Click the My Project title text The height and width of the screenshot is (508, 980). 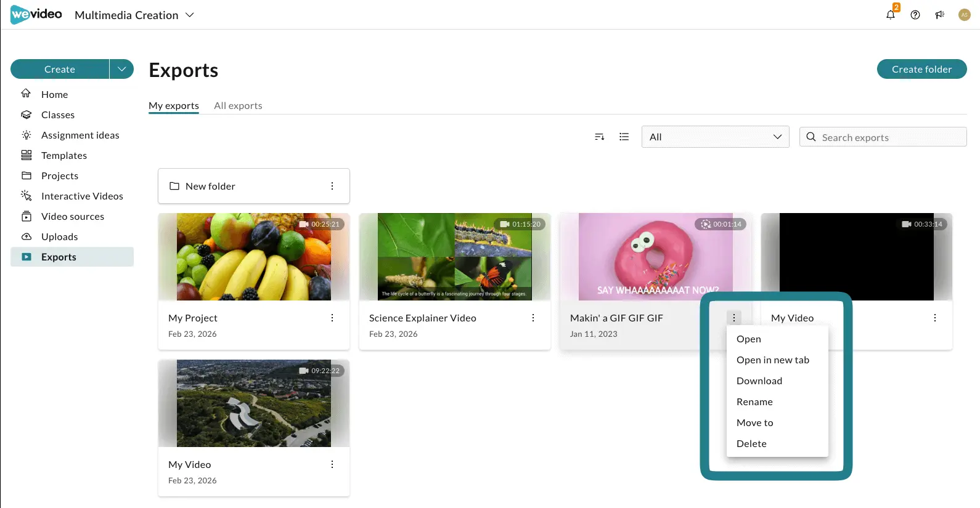pyautogui.click(x=193, y=318)
